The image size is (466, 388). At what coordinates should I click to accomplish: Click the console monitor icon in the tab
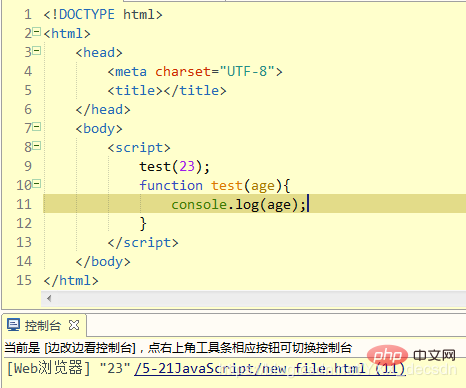pyautogui.click(x=14, y=325)
